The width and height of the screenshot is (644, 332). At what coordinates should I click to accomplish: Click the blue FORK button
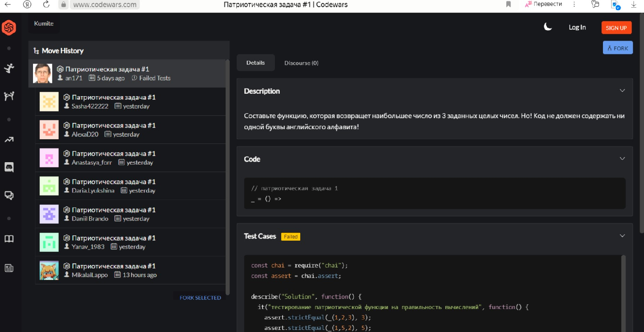click(618, 48)
